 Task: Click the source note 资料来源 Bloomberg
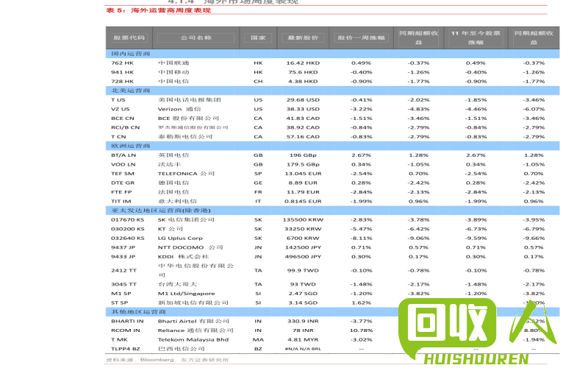click(x=168, y=360)
